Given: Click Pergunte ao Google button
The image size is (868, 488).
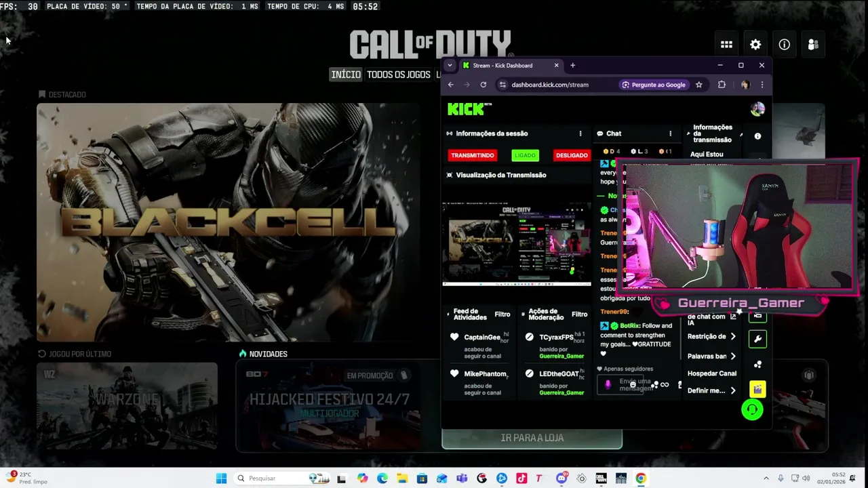Looking at the screenshot, I should click(x=652, y=85).
